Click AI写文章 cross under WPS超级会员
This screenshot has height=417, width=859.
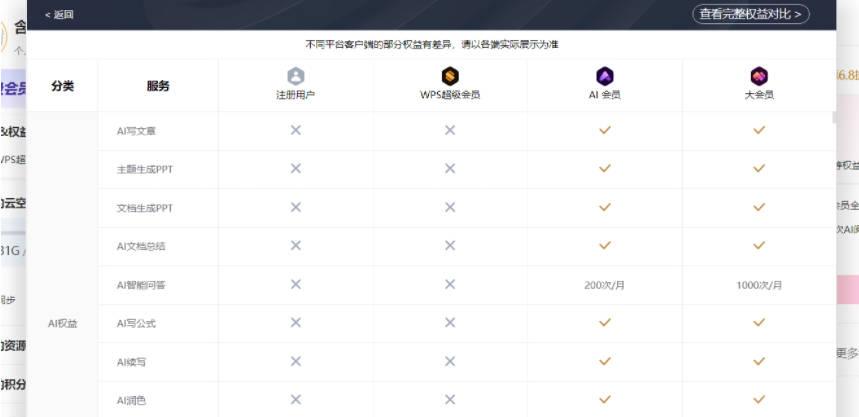tap(450, 130)
